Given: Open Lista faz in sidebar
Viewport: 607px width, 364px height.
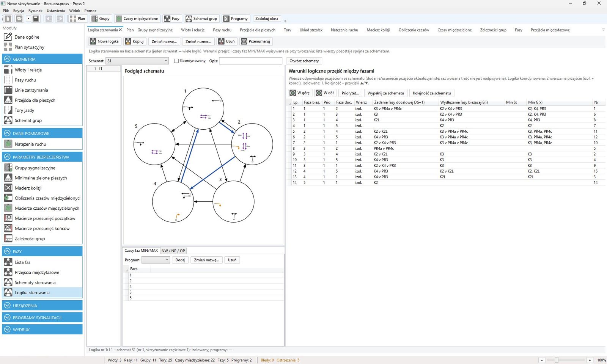Looking at the screenshot, I should pyautogui.click(x=22, y=262).
